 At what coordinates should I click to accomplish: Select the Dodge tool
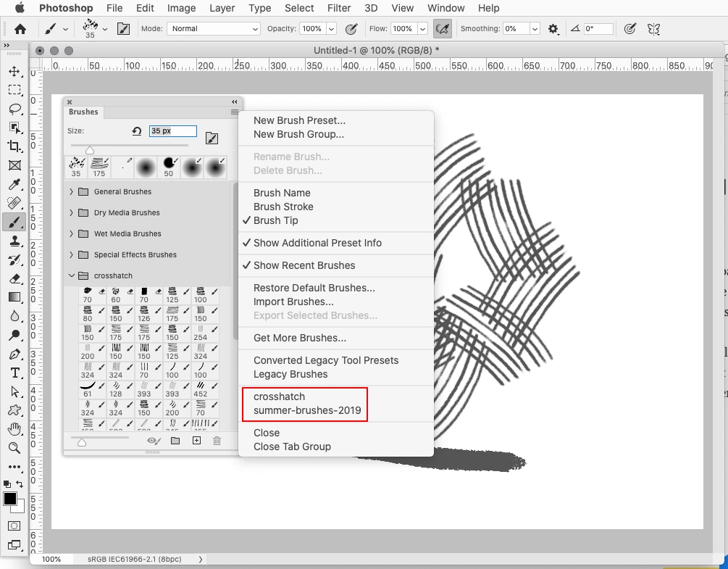14,336
